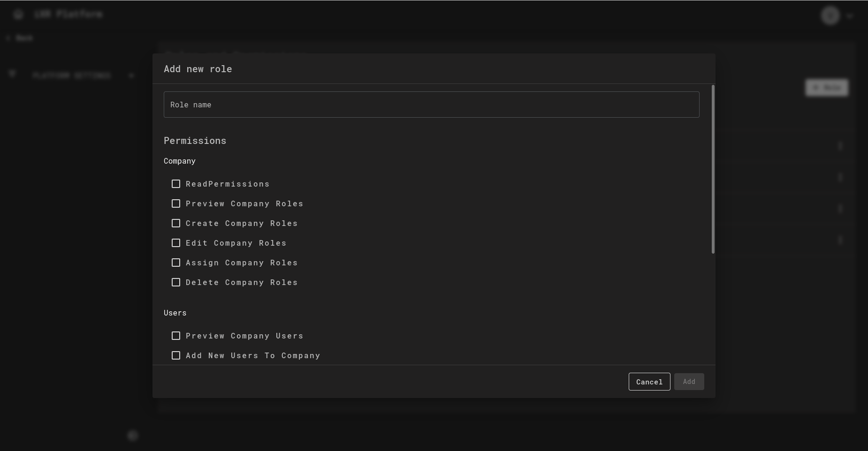868x451 pixels.
Task: Click the Platform Settings sidebar icon
Action: point(13,74)
